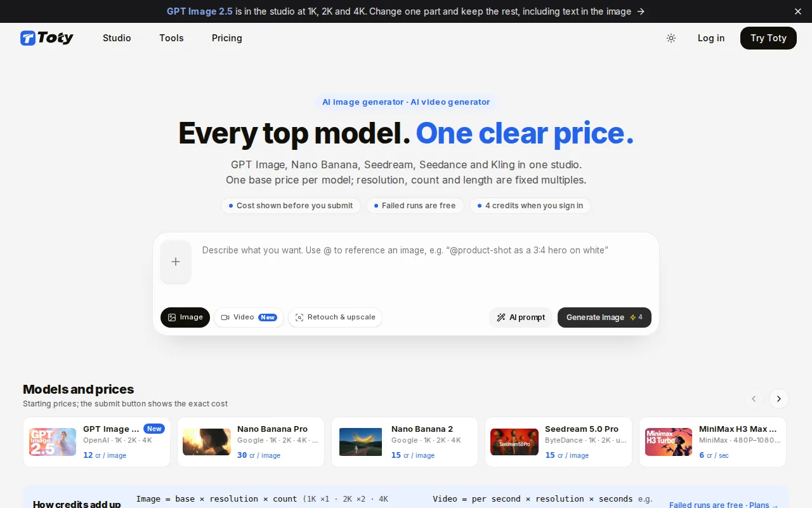Click the '6 cr / sec' price
812x508 pixels.
tap(714, 455)
